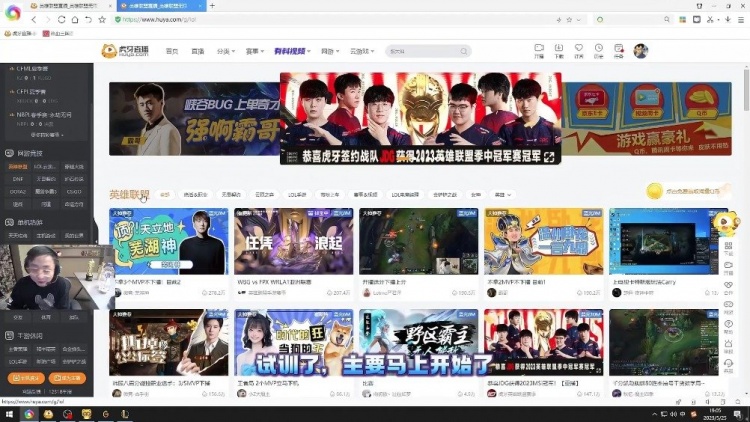750x422 pixels.
Task: Open the 订阅 heart subscriptions icon
Action: tap(579, 50)
